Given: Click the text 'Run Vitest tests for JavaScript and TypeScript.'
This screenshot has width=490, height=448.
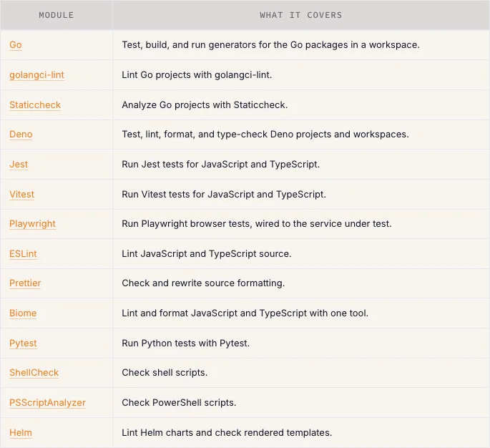Looking at the screenshot, I should pyautogui.click(x=224, y=195).
